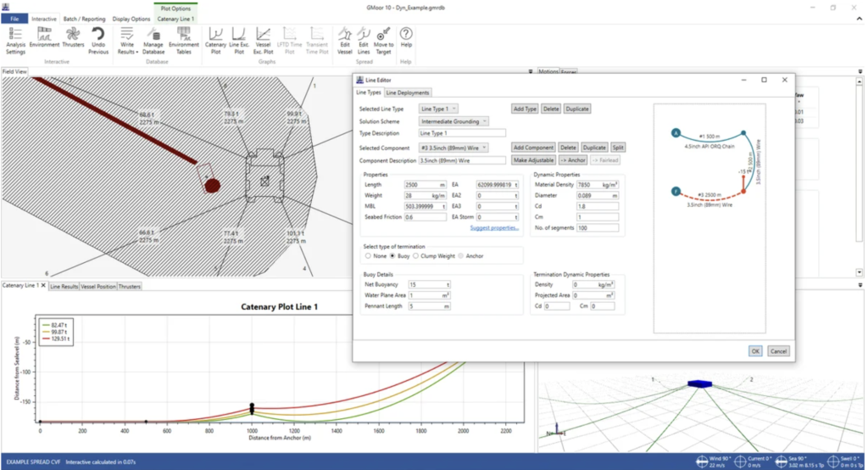Show the Catenary Plot graph

pyautogui.click(x=216, y=38)
